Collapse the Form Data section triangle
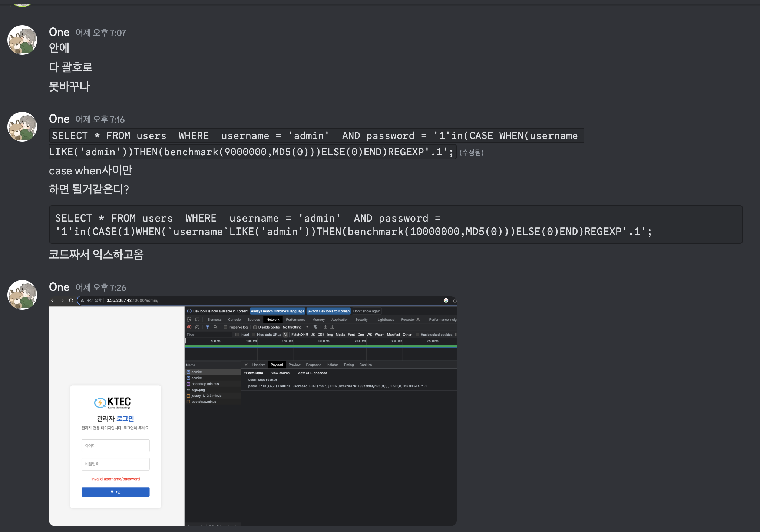Viewport: 760px width, 532px height. tap(245, 373)
